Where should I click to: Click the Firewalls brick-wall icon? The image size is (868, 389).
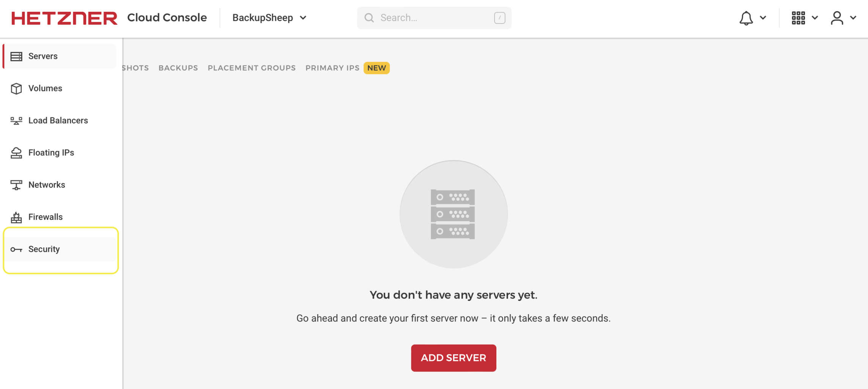point(16,217)
